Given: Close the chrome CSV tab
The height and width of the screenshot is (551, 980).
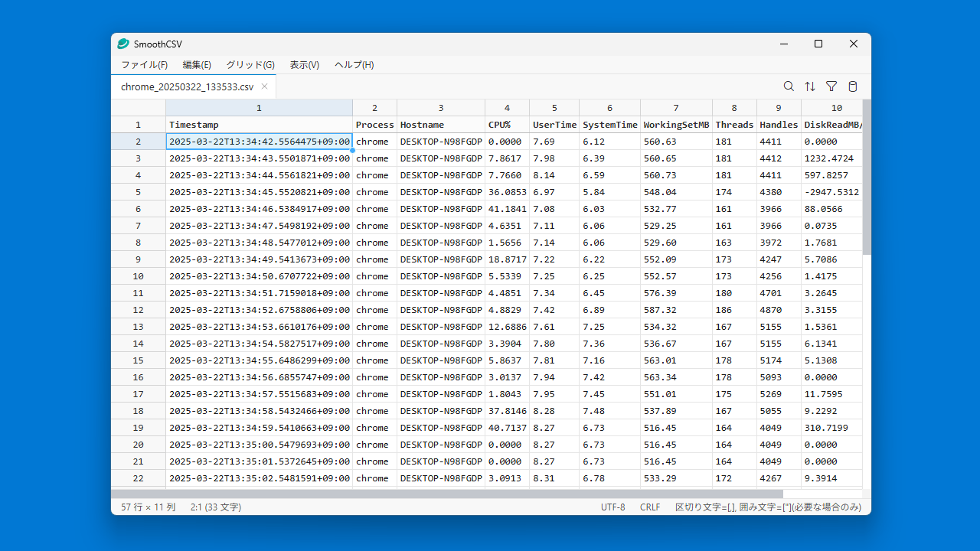Looking at the screenshot, I should coord(264,86).
